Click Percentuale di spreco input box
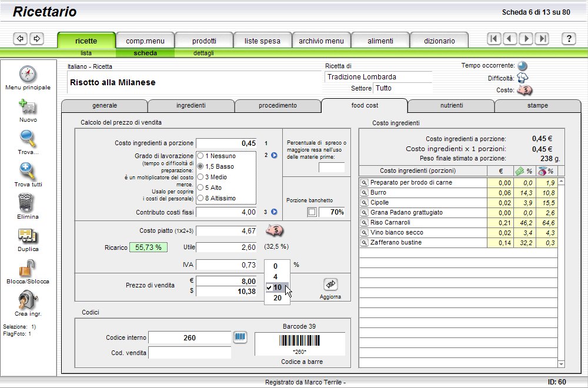Screen dimensions: 588x388 [332, 168]
